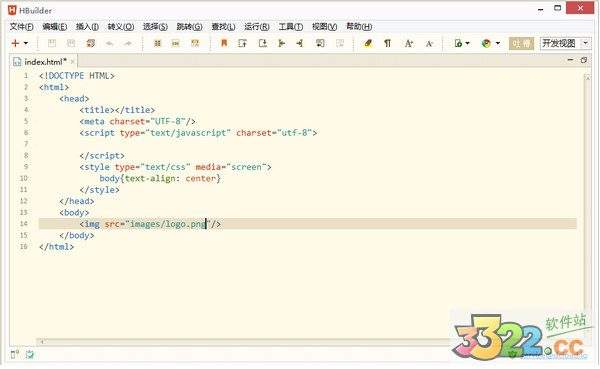Open the 文件(F) menu
The image size is (600, 369).
[x=21, y=26]
